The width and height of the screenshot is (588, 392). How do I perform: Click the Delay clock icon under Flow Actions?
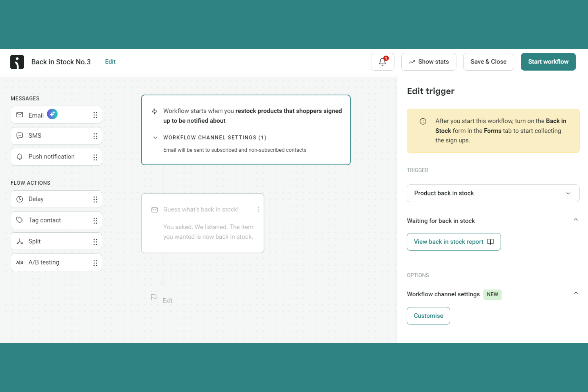click(x=19, y=199)
